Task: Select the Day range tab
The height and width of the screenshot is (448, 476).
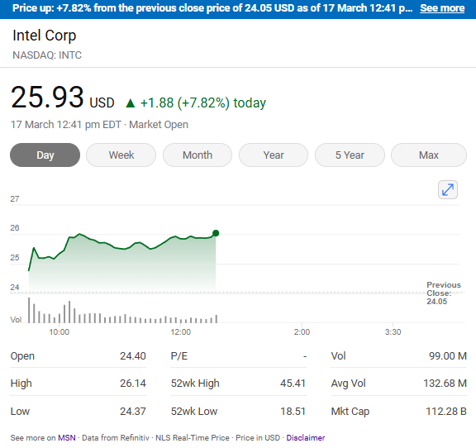Action: point(45,155)
